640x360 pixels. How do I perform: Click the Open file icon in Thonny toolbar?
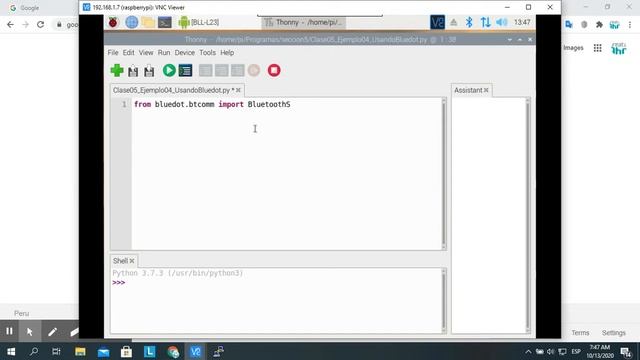133,71
